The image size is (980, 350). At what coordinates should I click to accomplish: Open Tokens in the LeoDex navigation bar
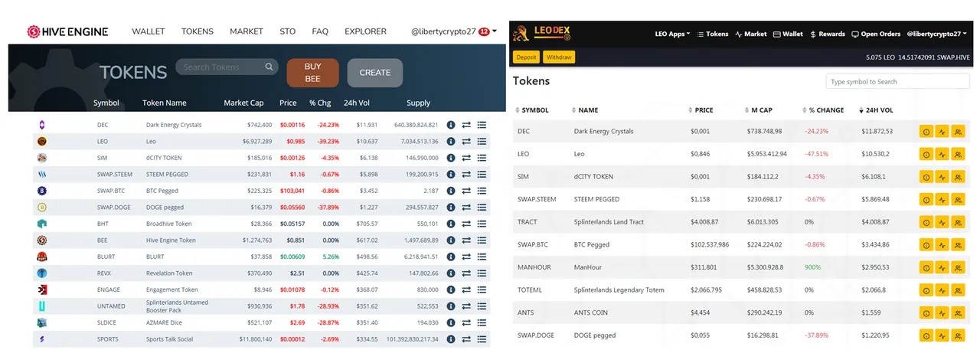(x=713, y=34)
